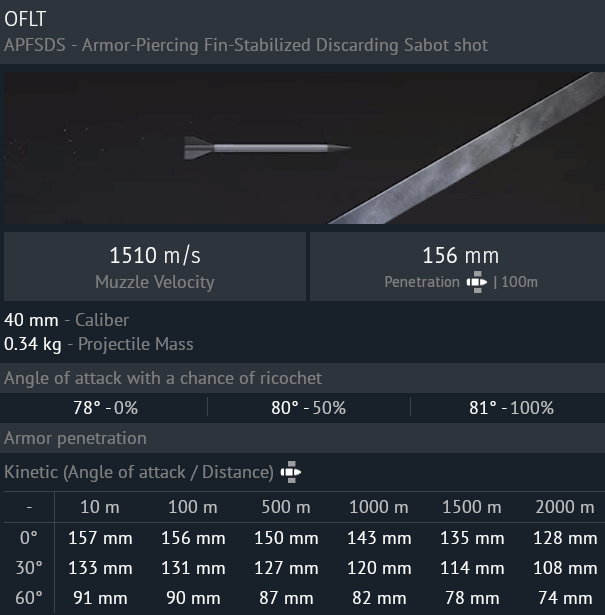This screenshot has width=605, height=615.
Task: Click the 1000 m column header
Action: (379, 507)
